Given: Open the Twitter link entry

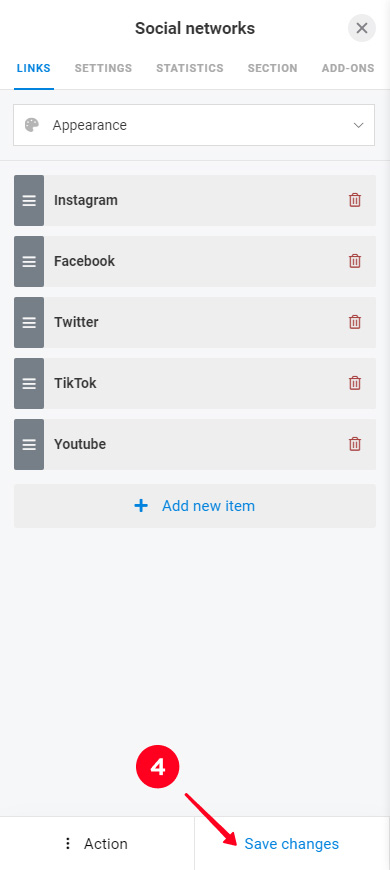Looking at the screenshot, I should coord(195,322).
